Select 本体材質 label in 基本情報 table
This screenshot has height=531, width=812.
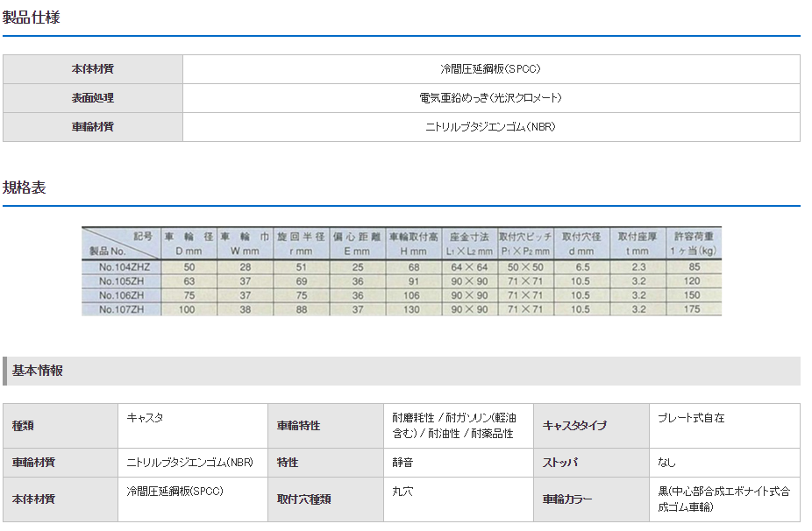click(61, 499)
